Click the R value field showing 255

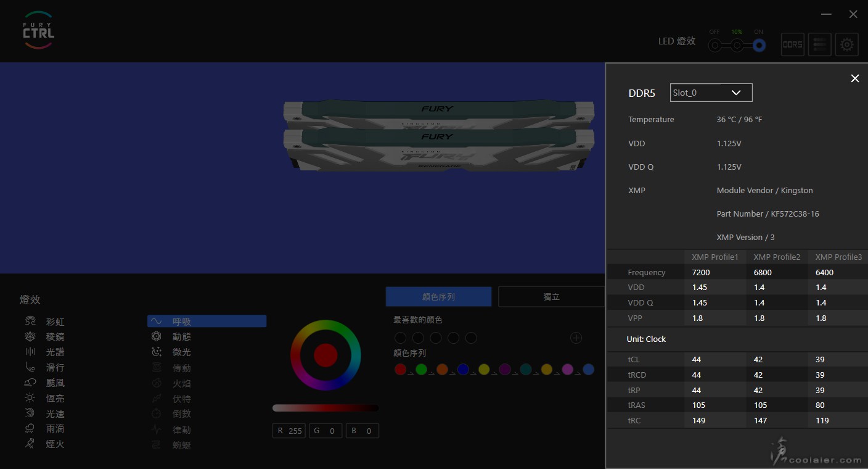coord(289,431)
